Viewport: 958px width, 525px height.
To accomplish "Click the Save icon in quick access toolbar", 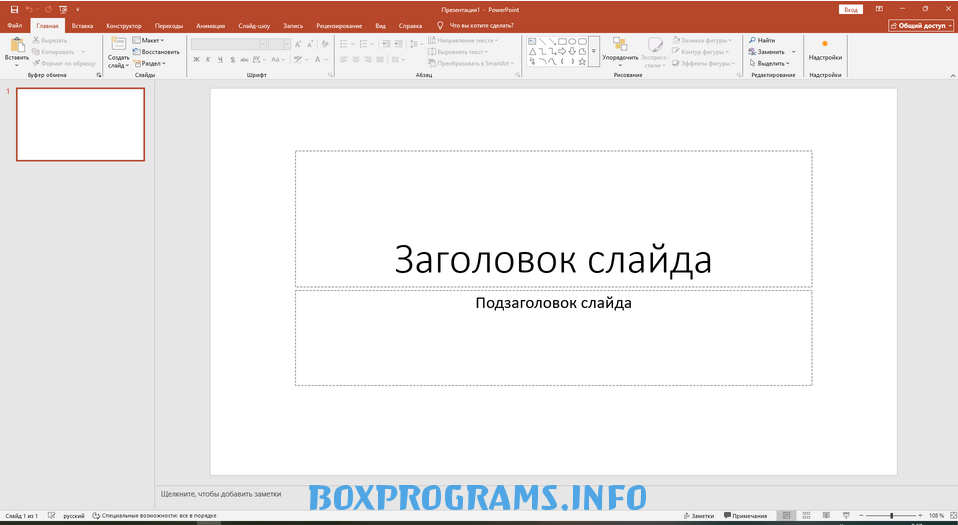I will 14,9.
